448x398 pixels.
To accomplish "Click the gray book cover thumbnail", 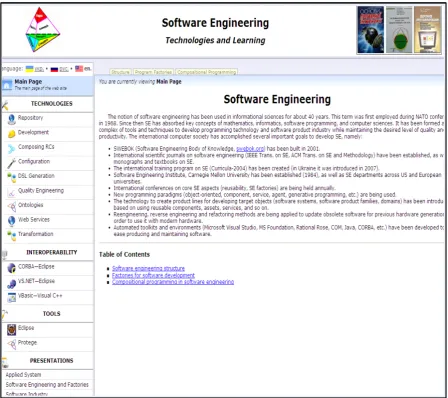I will pos(399,30).
